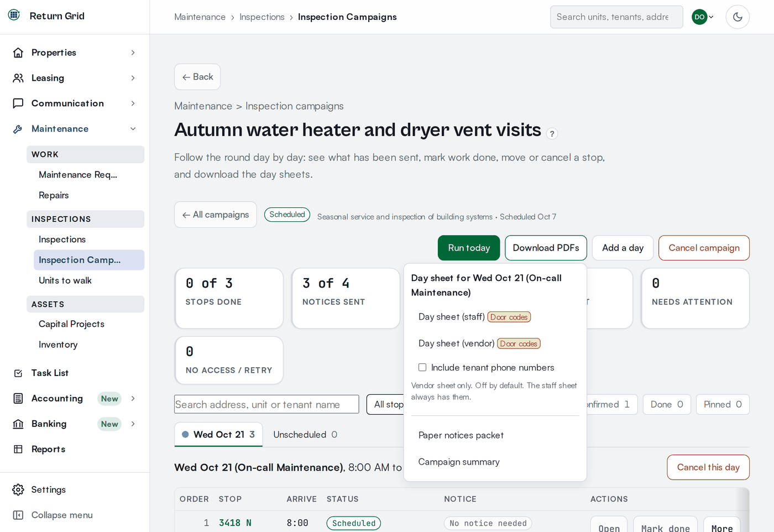Screen dimensions: 774x532
Task: Select Day sheet (vendor) from the download menu
Action: coord(495,343)
